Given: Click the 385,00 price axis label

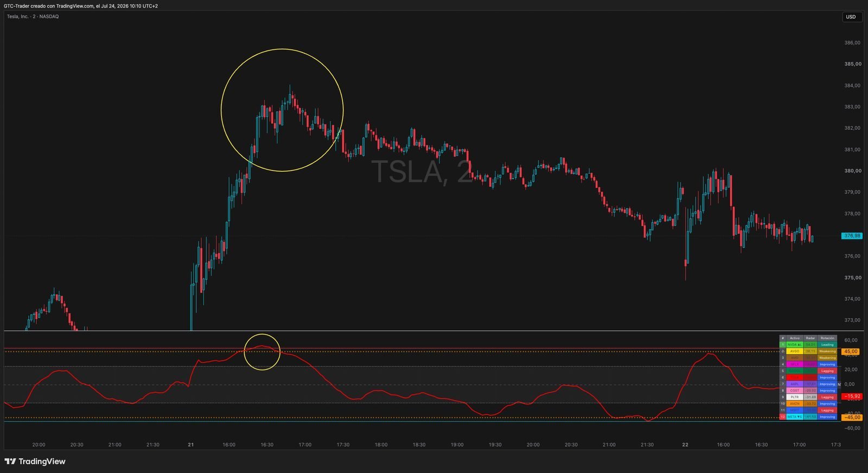Looking at the screenshot, I should pyautogui.click(x=852, y=64).
